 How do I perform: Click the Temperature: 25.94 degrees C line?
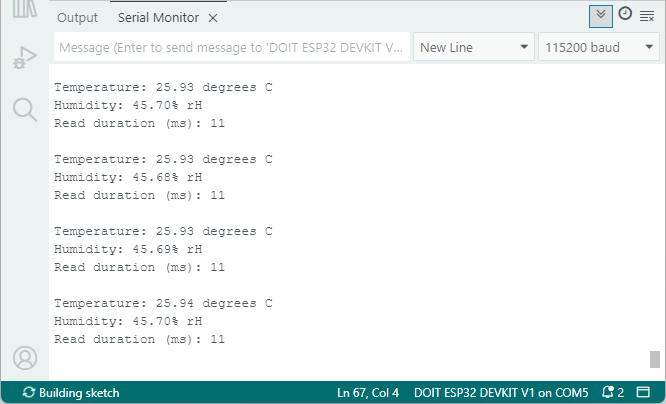pyautogui.click(x=163, y=303)
